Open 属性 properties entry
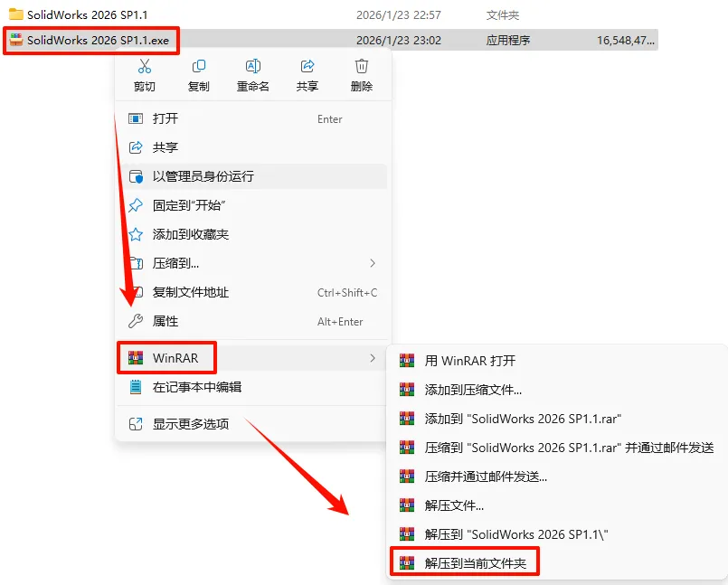 251,321
